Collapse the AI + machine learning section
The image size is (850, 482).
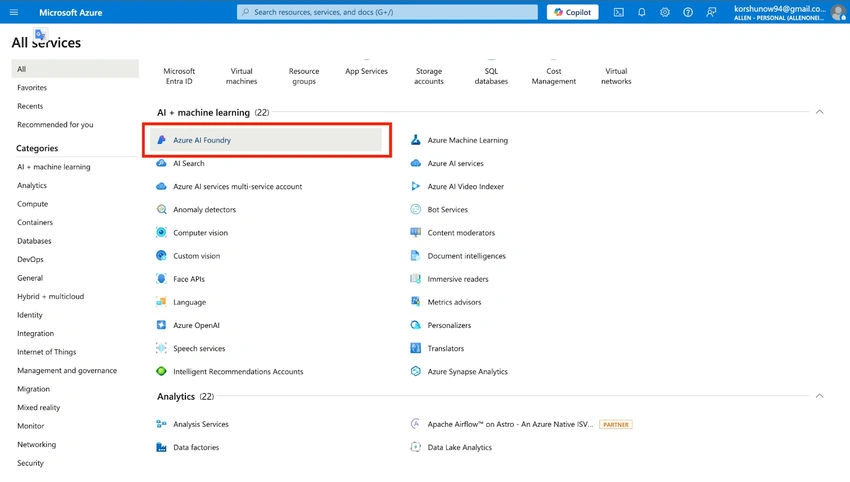pos(820,112)
